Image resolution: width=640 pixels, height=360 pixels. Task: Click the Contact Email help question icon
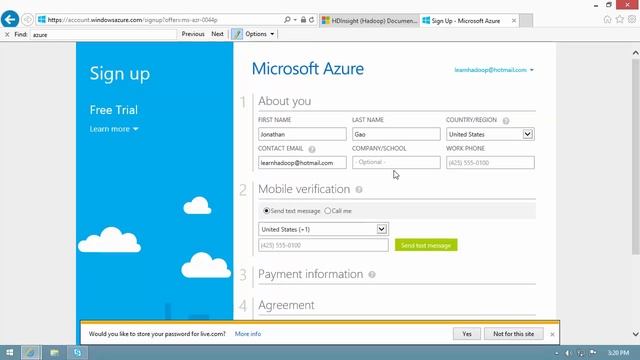point(312,149)
